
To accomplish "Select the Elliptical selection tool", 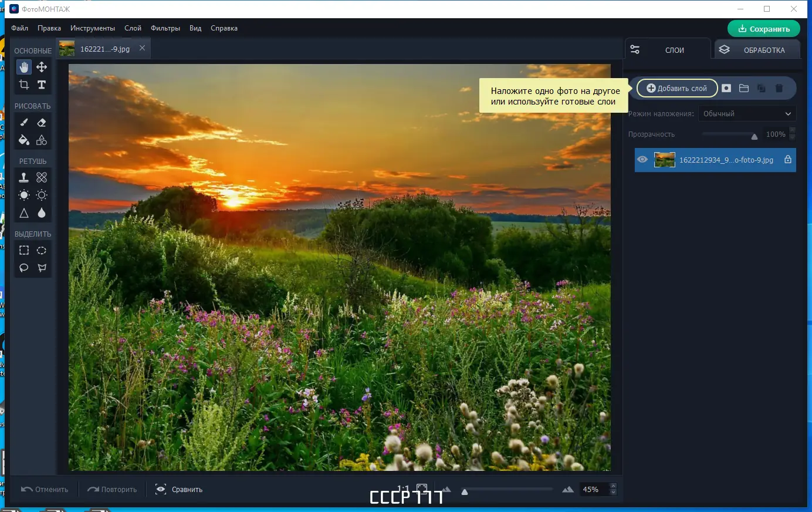I will click(x=42, y=250).
